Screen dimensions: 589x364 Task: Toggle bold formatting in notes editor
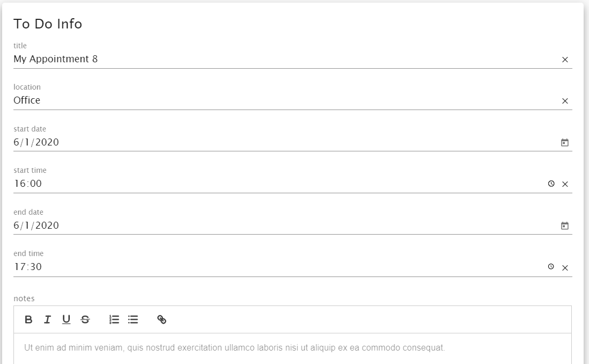28,319
